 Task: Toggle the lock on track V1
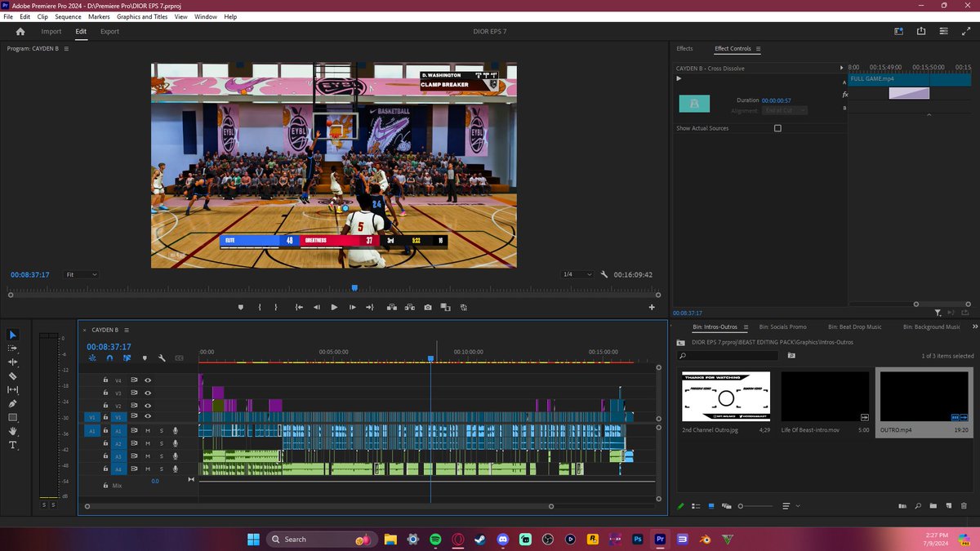tap(105, 417)
